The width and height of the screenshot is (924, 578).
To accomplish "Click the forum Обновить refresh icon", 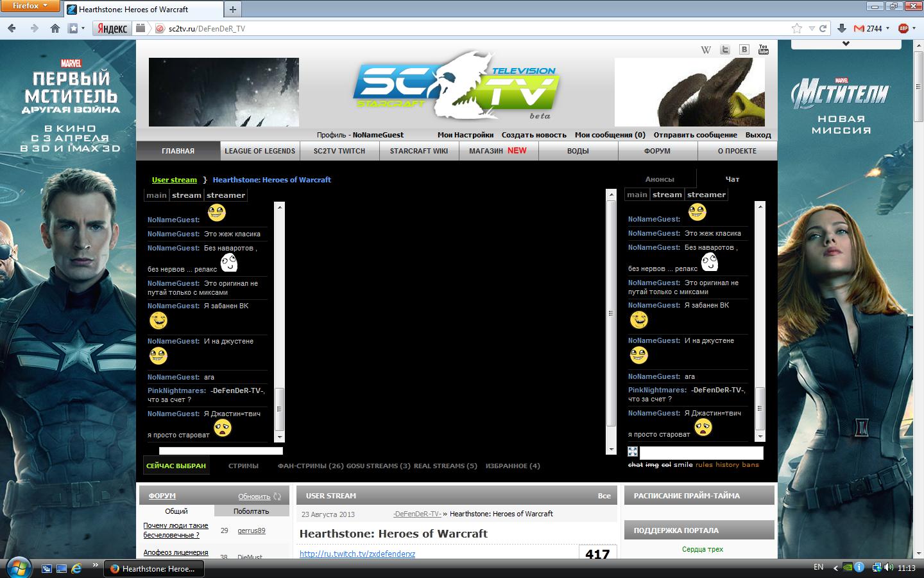I will [x=277, y=496].
